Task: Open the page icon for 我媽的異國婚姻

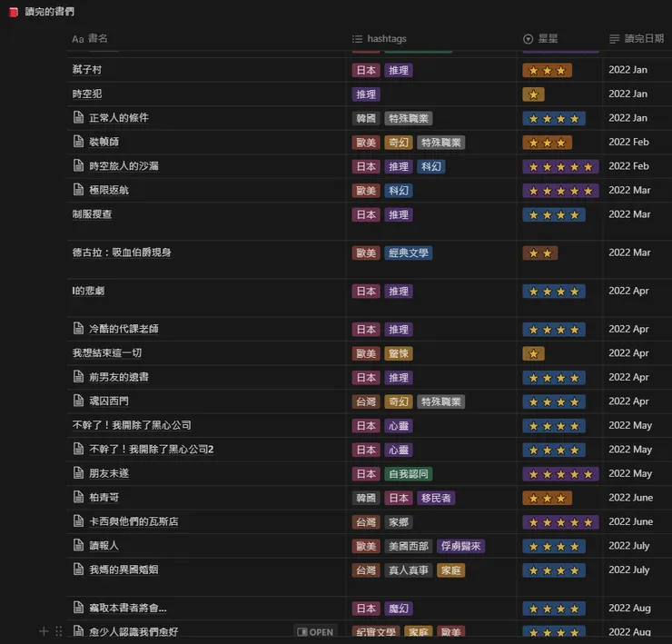Action: tap(78, 569)
